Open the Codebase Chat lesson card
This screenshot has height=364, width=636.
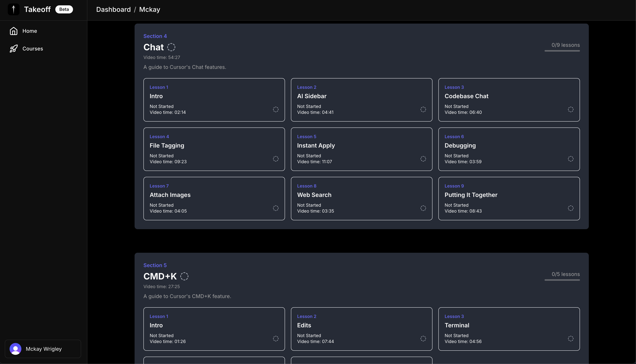point(509,100)
